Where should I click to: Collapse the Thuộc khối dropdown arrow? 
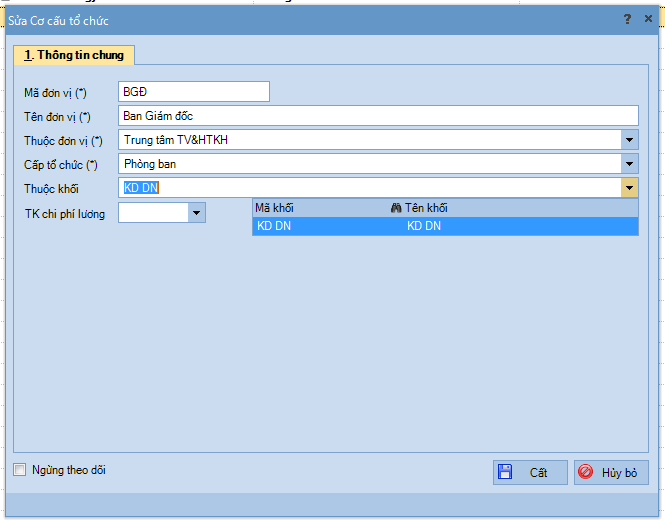click(630, 188)
